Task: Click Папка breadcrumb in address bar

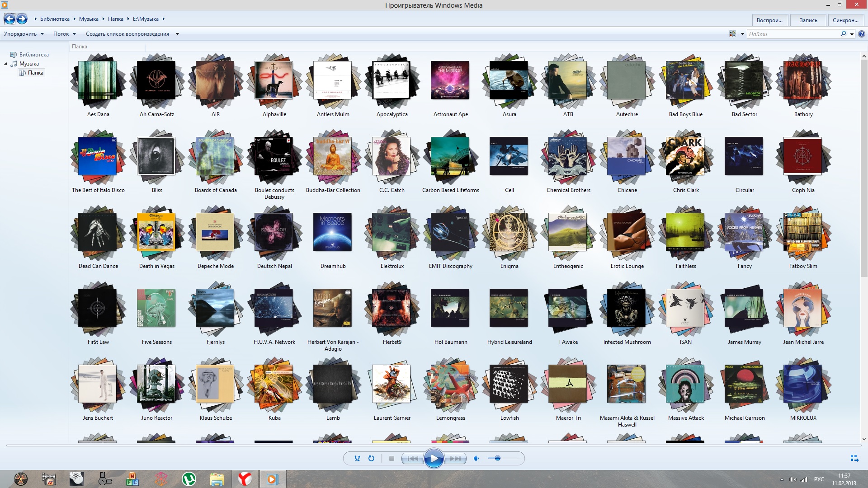Action: coord(116,19)
